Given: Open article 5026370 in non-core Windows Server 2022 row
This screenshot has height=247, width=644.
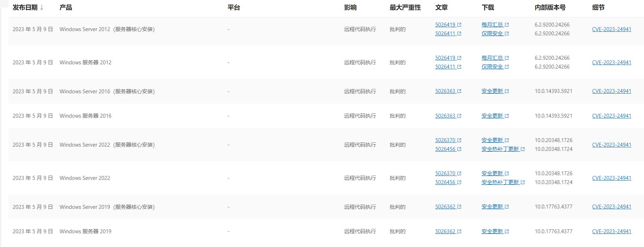Looking at the screenshot, I should click(445, 174).
